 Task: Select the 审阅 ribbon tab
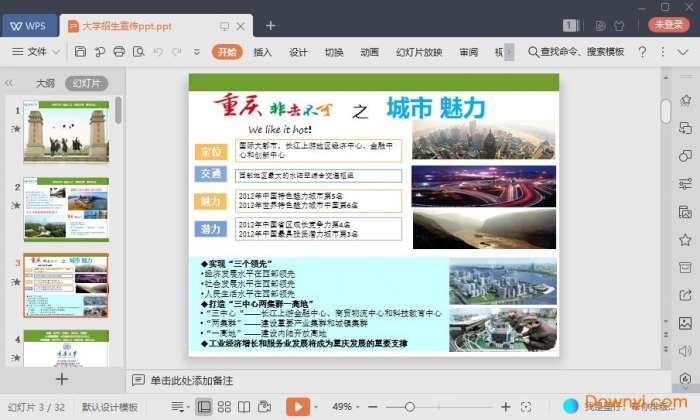click(469, 52)
